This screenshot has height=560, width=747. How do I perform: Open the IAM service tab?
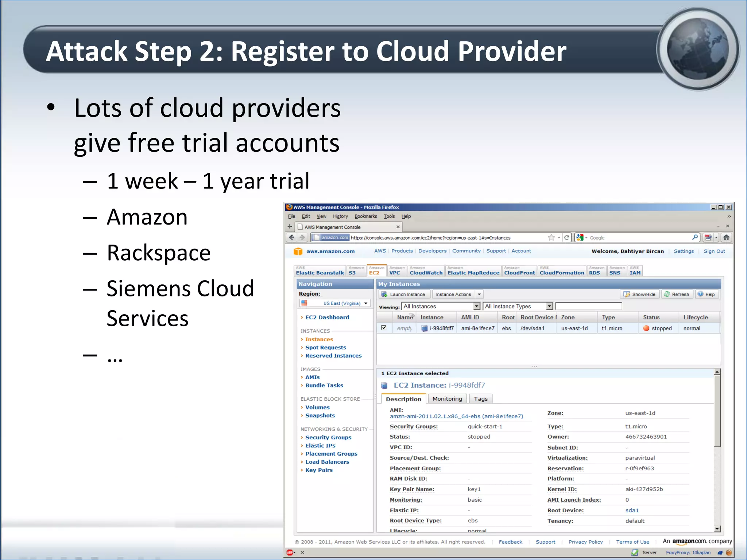tap(635, 271)
